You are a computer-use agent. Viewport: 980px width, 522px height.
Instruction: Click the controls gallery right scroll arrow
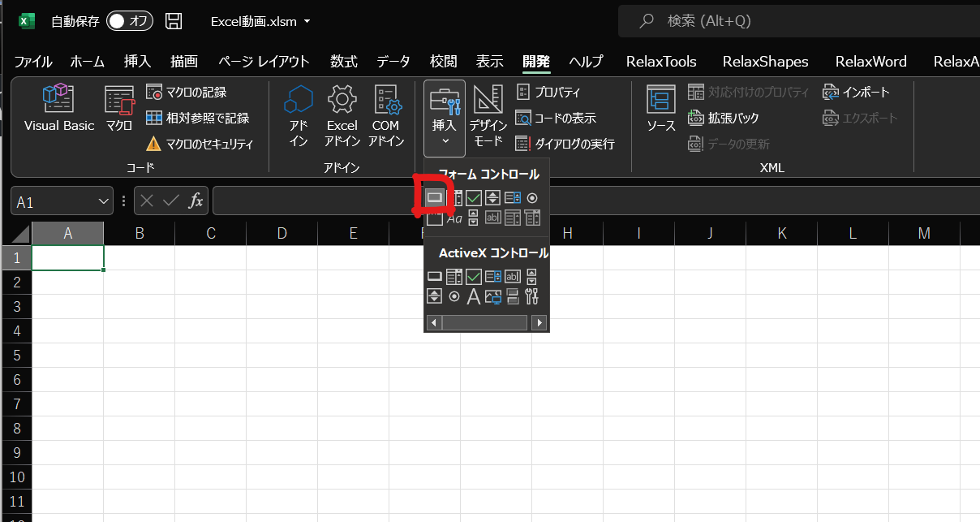click(x=539, y=322)
